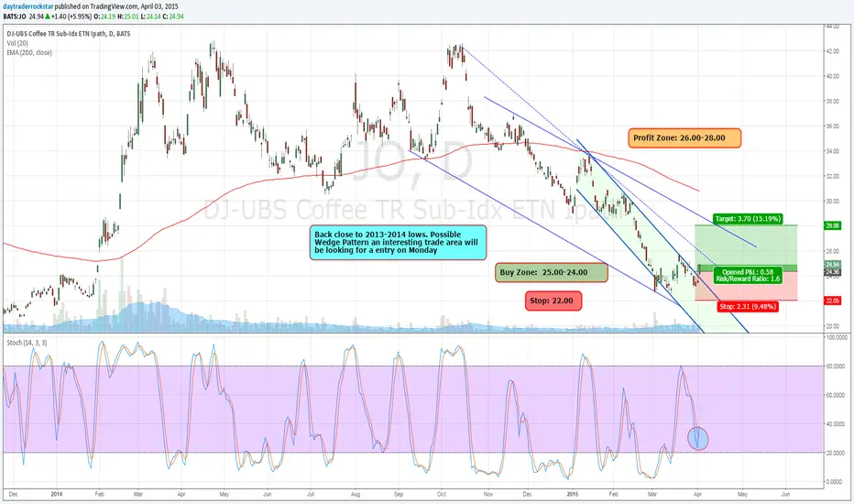Viewport: 854px width, 504px height.
Task: Click the 38.00 price axis label
Action: tap(832, 102)
